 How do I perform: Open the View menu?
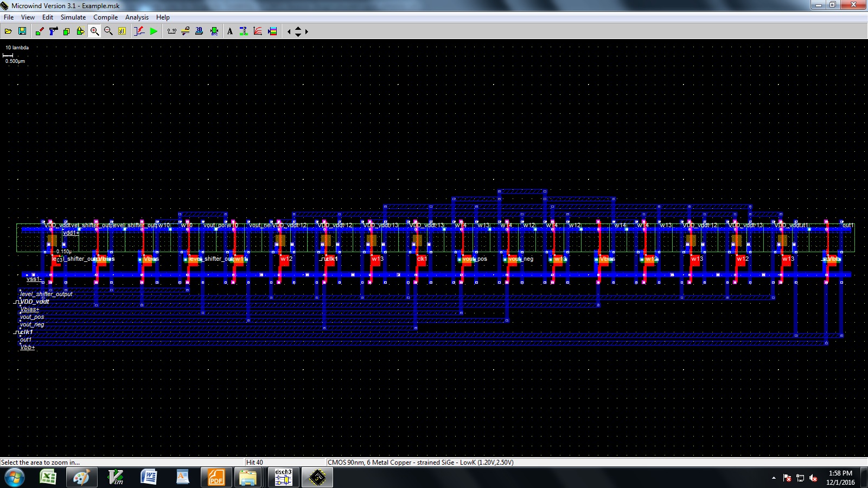click(x=28, y=17)
